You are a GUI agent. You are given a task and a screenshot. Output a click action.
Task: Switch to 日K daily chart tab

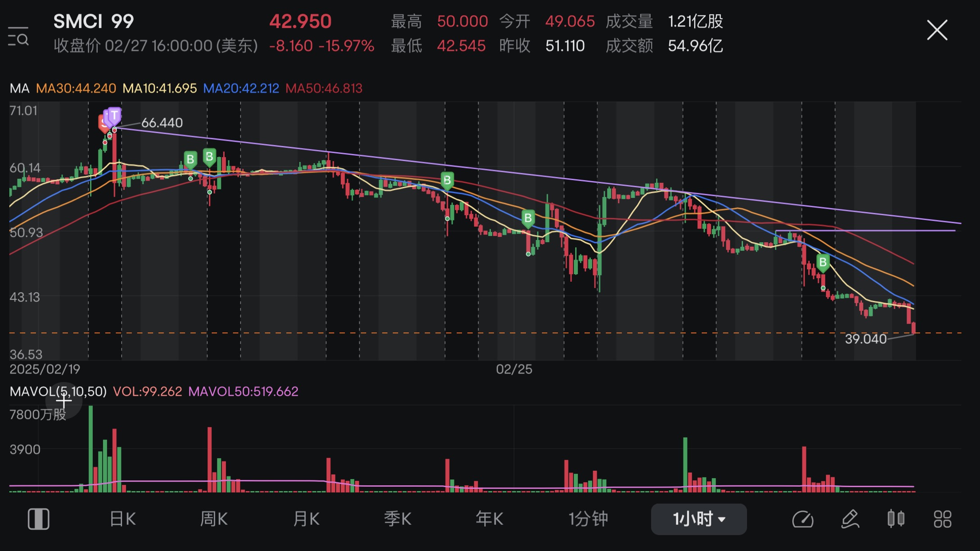click(x=122, y=519)
